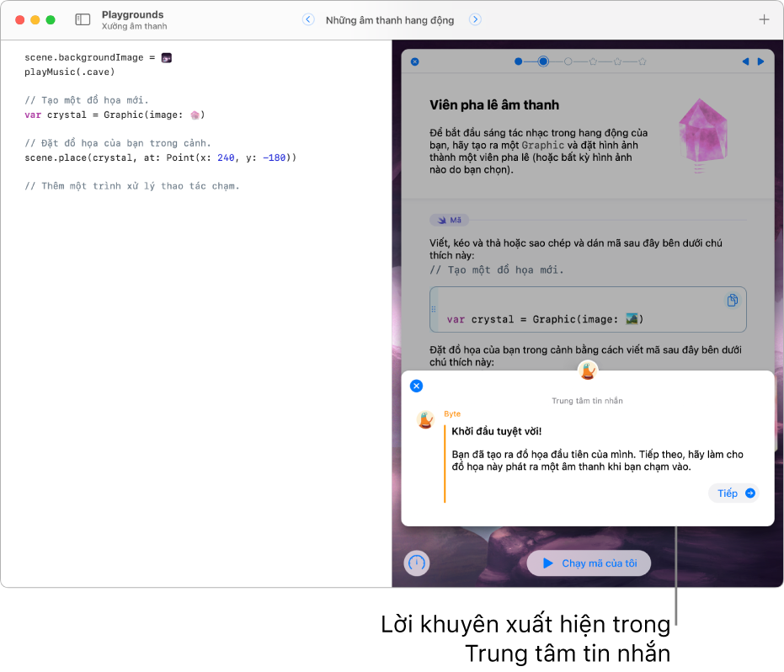This screenshot has height=672, width=784.
Task: Click the value -180 in code
Action: coord(274,158)
